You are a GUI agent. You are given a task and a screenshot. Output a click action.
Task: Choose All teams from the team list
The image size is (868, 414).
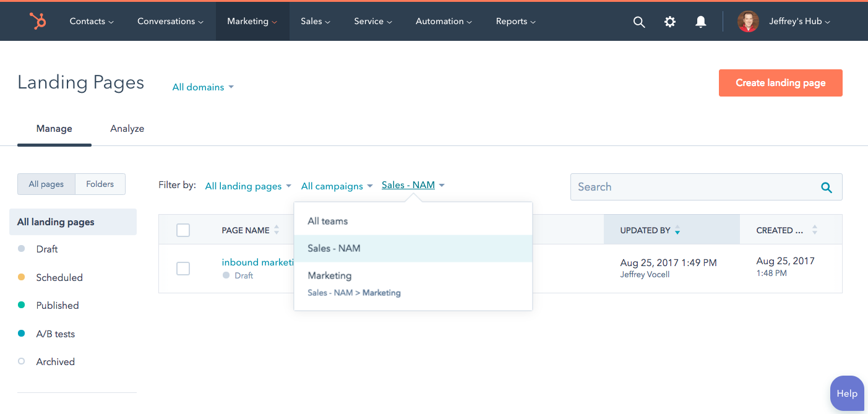point(328,221)
